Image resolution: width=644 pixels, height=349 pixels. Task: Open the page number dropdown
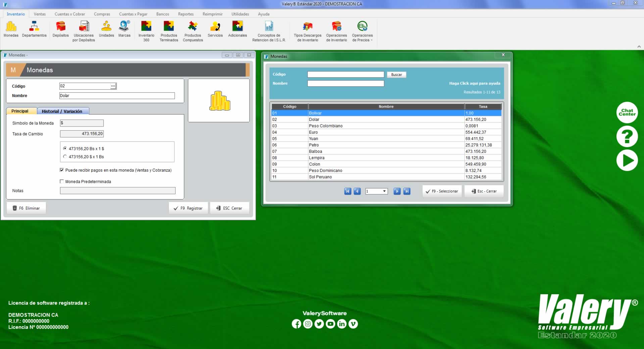385,191
